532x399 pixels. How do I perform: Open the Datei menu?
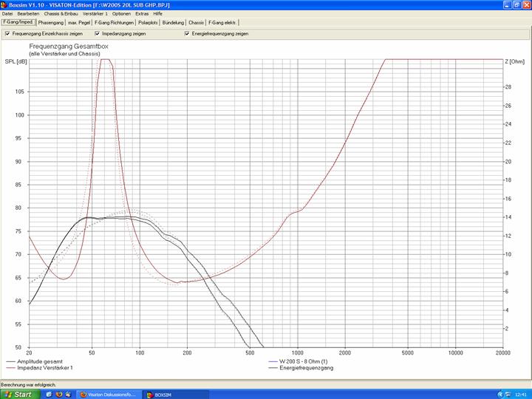(x=7, y=13)
